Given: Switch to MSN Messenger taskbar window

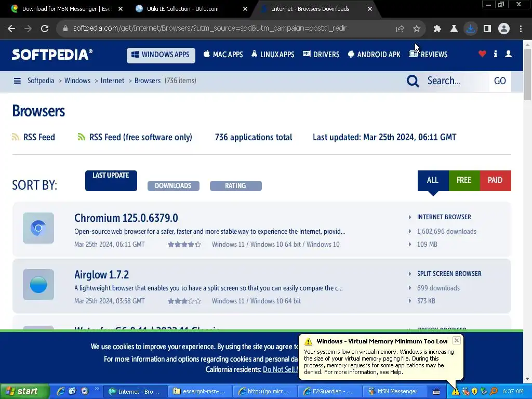Looking at the screenshot, I should (395, 392).
